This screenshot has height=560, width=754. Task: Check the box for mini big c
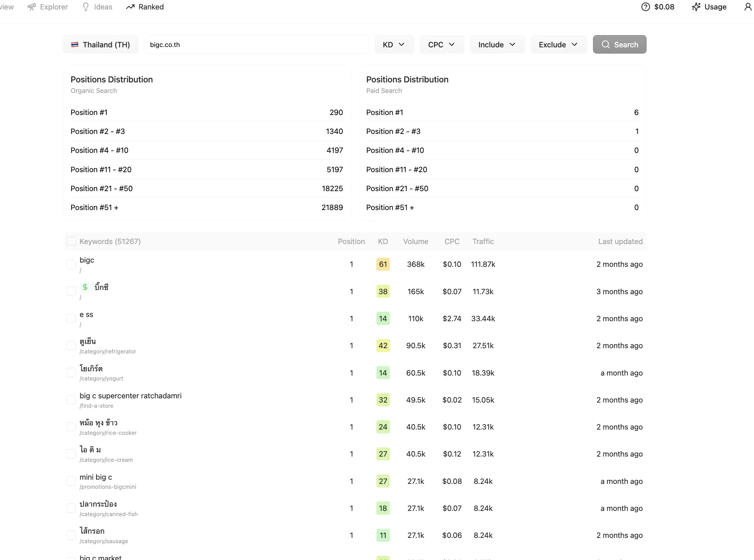pyautogui.click(x=71, y=481)
